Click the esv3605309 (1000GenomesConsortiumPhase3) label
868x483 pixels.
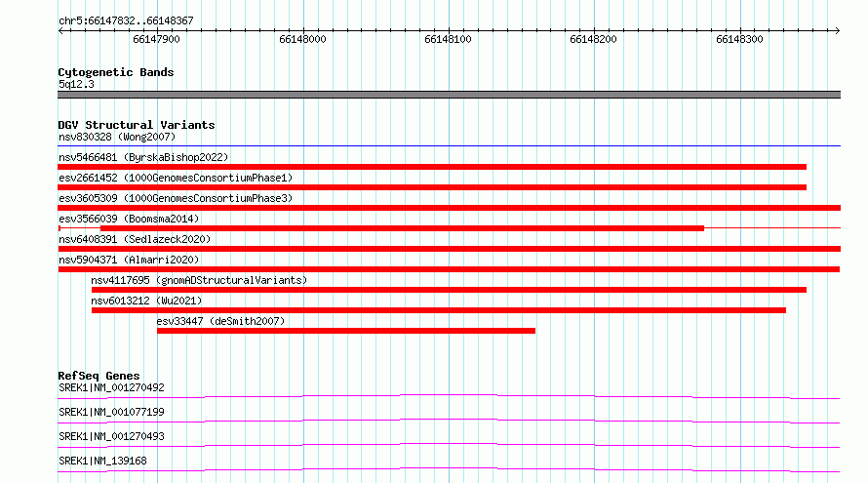pos(176,198)
